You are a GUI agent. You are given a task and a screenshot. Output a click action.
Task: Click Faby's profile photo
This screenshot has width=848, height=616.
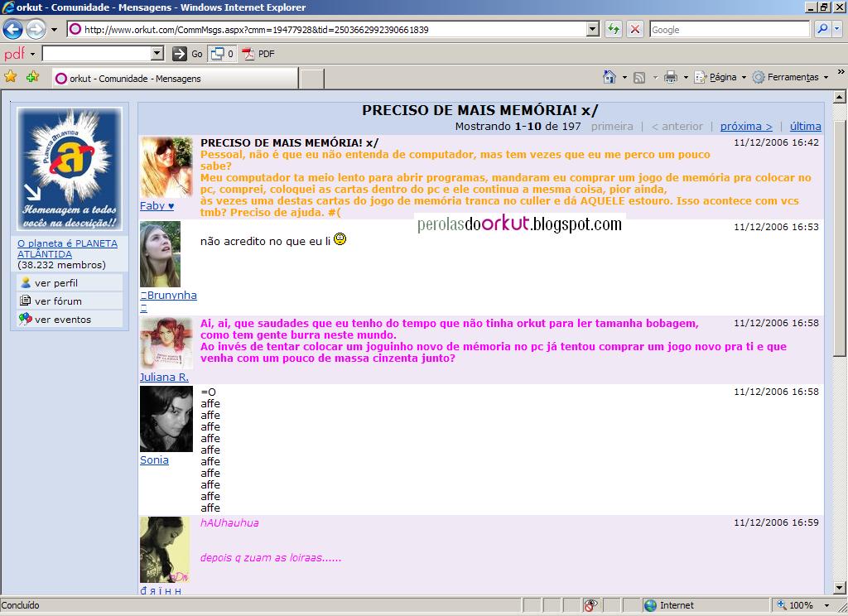166,167
